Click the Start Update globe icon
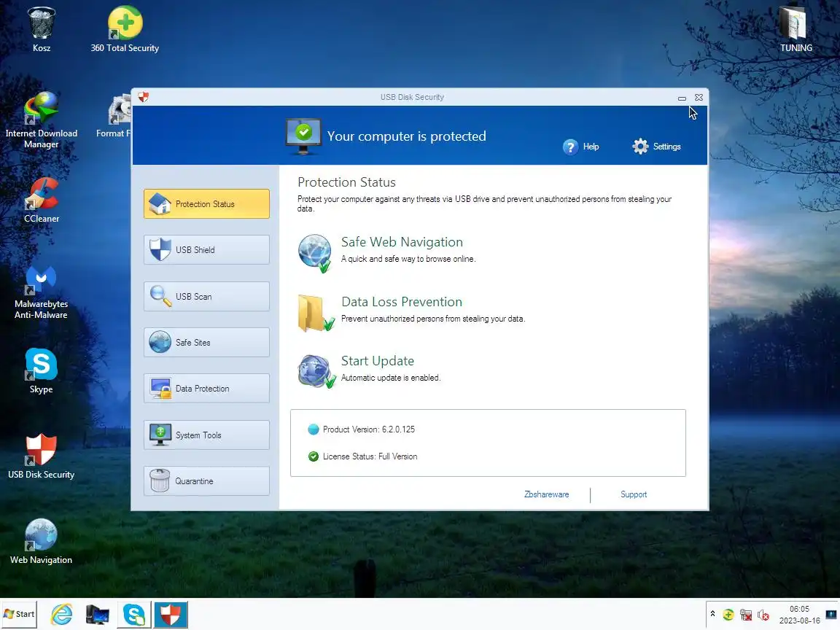 316,371
